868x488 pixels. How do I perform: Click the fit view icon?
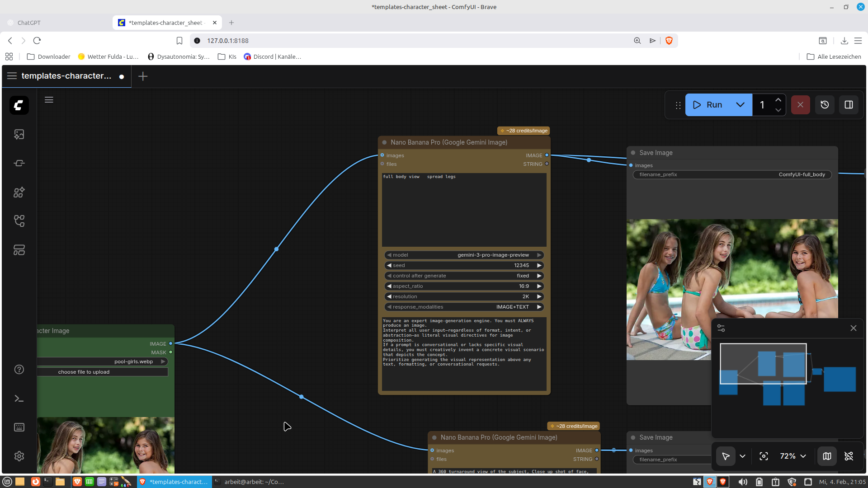pos(764,456)
